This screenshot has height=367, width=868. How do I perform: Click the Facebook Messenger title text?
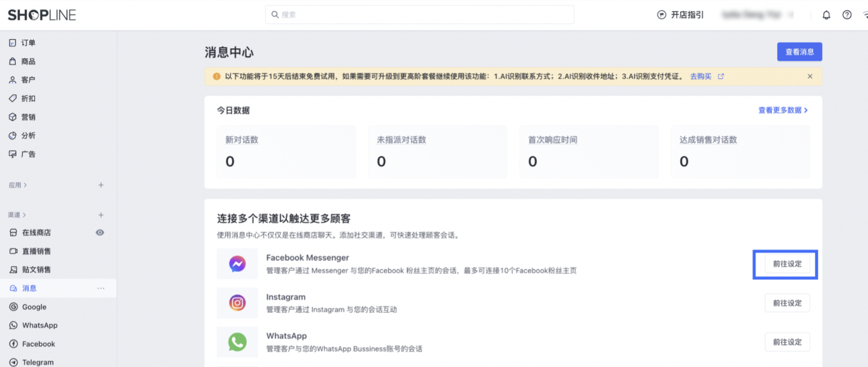tap(308, 258)
